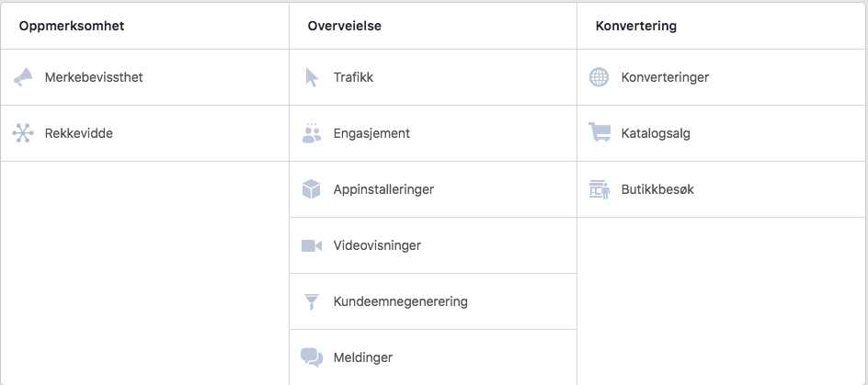The width and height of the screenshot is (868, 385).
Task: Select the Katalogsalg shopping cart icon
Action: tap(600, 133)
